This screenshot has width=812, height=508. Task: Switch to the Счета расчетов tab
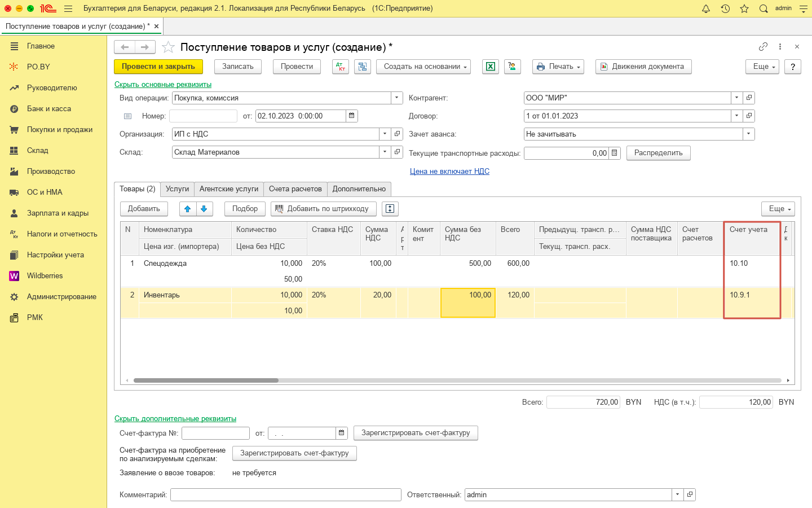tap(295, 189)
